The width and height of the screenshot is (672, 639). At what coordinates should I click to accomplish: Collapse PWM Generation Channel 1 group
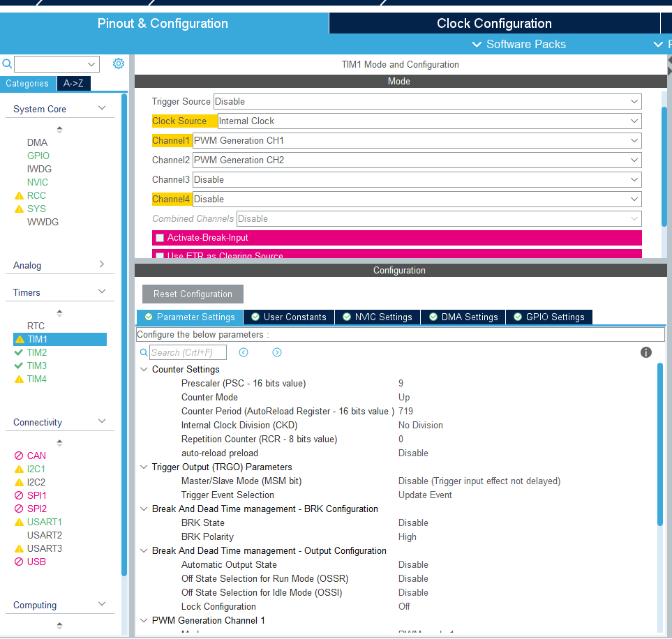(144, 620)
